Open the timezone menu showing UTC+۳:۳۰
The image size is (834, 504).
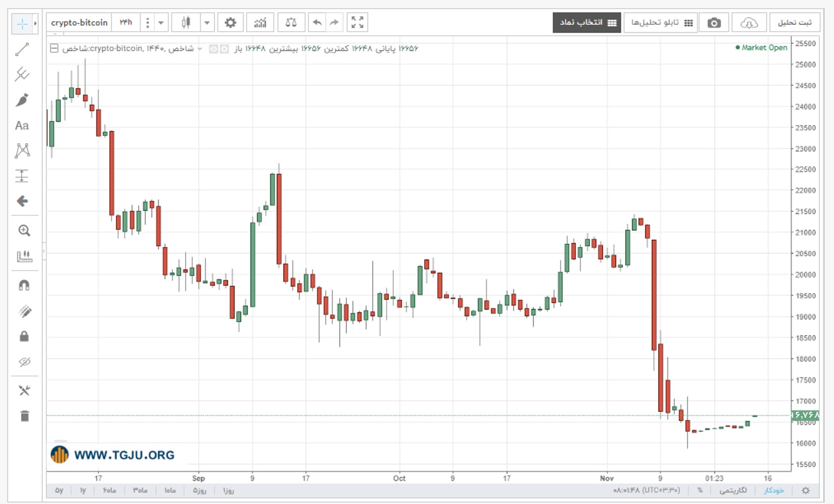647,490
